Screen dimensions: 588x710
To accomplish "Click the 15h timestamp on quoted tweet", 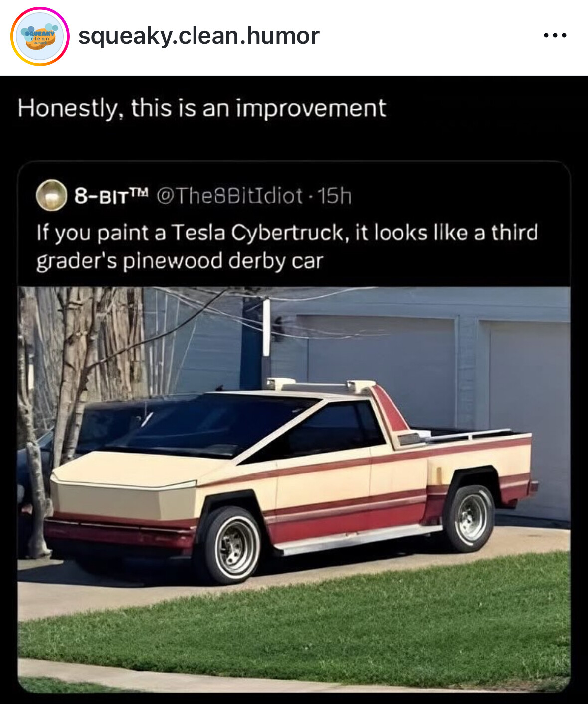I will (334, 196).
